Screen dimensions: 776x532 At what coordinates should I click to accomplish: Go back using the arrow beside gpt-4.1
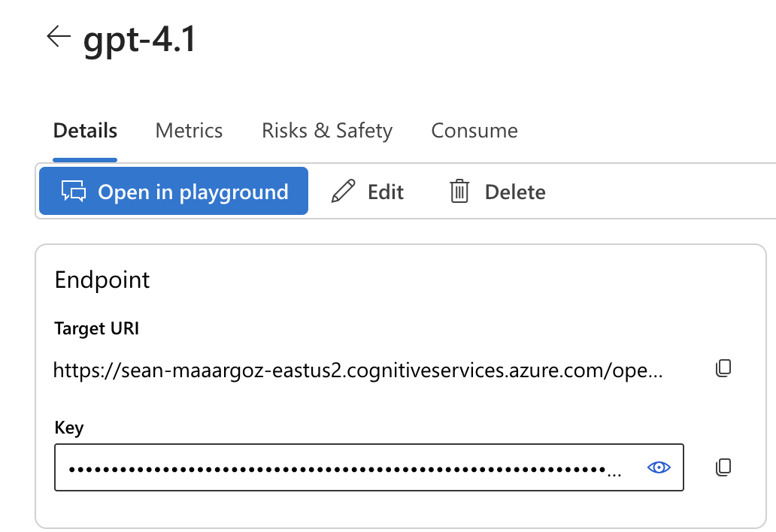point(59,37)
